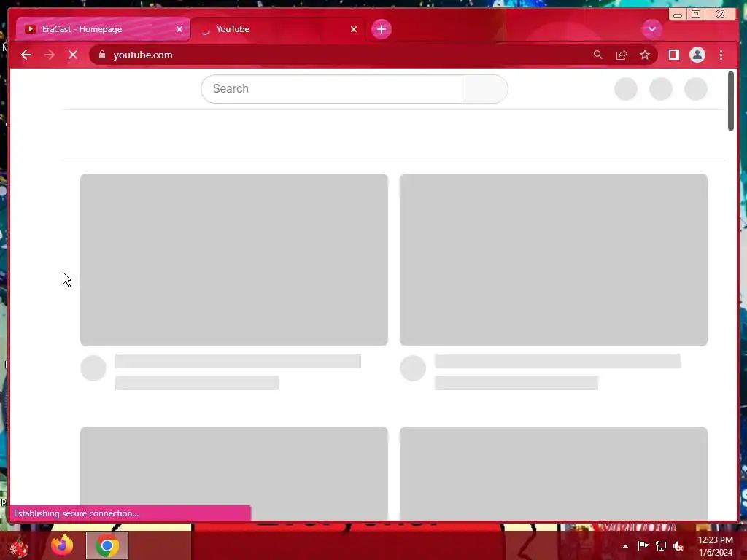
Task: Switch to EraCast - Homepage tab
Action: (x=103, y=29)
